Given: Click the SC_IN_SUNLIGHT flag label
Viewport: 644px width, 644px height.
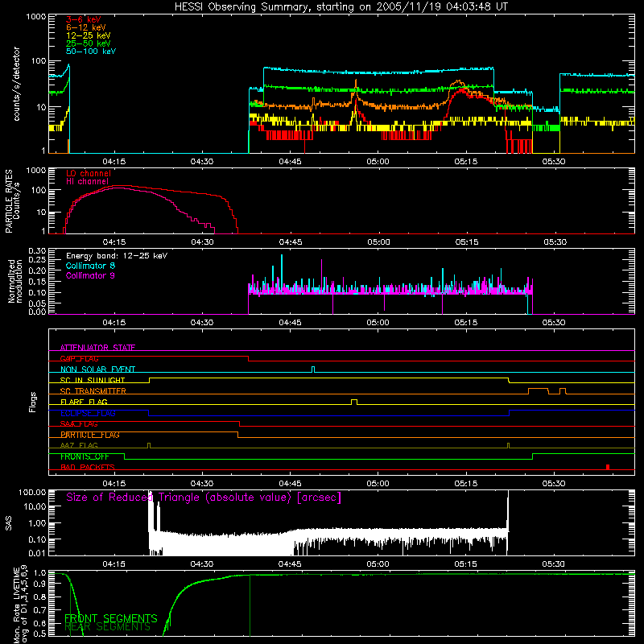Looking at the screenshot, I should pos(93,380).
